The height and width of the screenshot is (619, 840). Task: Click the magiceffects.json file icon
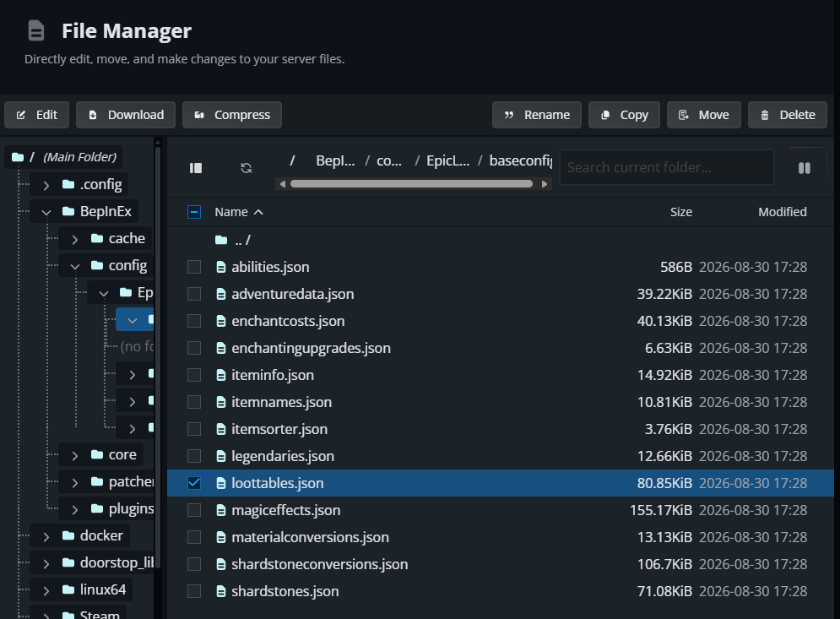[220, 510]
